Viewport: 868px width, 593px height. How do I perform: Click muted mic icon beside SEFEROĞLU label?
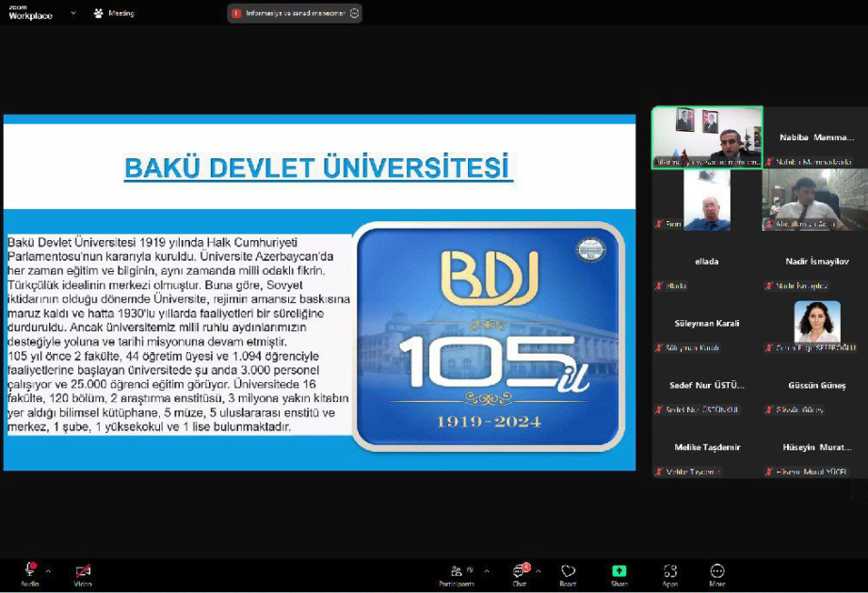(769, 347)
